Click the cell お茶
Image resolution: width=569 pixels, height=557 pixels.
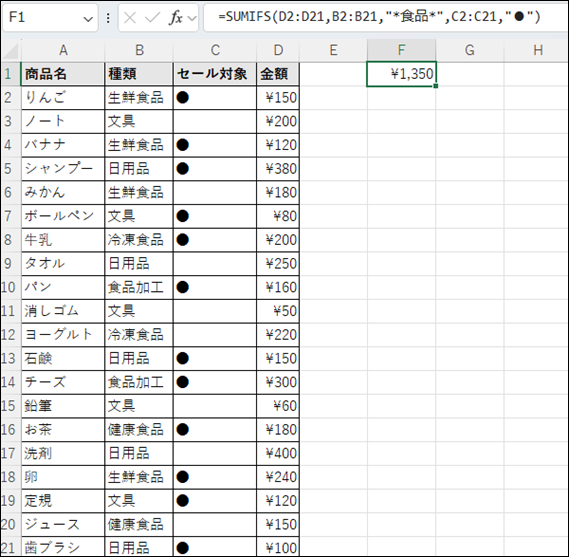(x=63, y=430)
